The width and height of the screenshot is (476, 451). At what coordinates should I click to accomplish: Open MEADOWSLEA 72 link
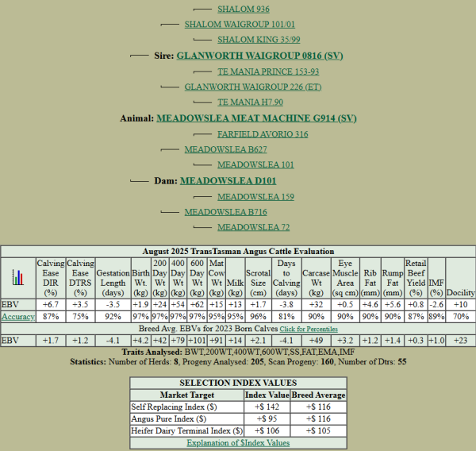(254, 227)
